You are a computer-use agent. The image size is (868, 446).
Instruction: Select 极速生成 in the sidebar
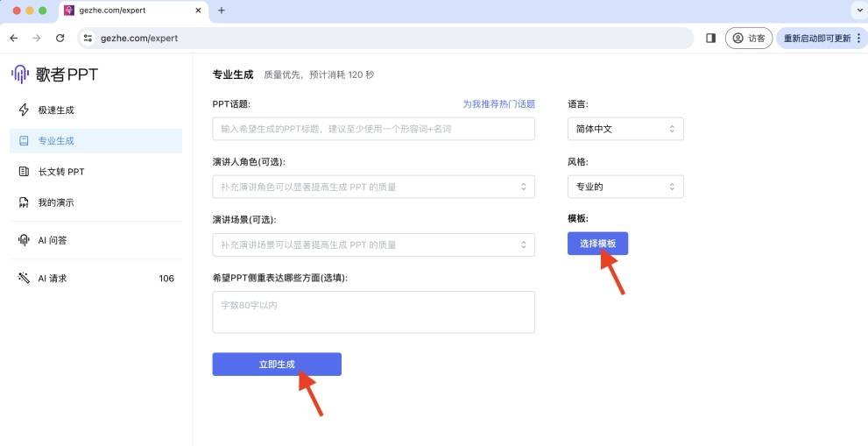tap(95, 110)
